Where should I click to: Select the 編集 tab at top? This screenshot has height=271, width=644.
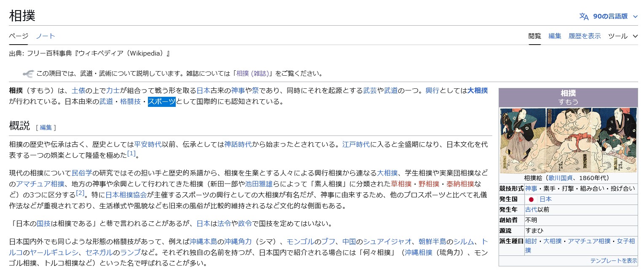point(555,36)
